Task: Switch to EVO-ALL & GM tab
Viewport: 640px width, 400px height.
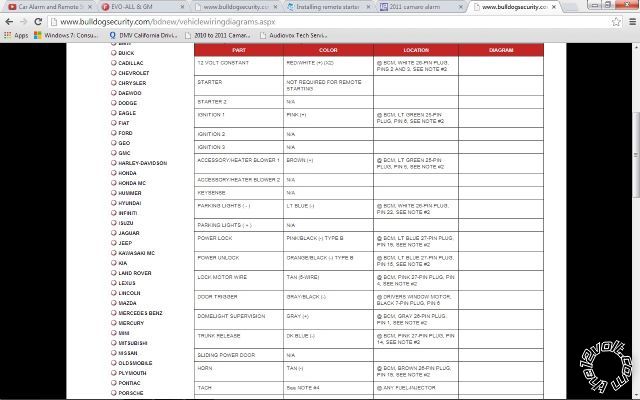Action: click(x=143, y=7)
